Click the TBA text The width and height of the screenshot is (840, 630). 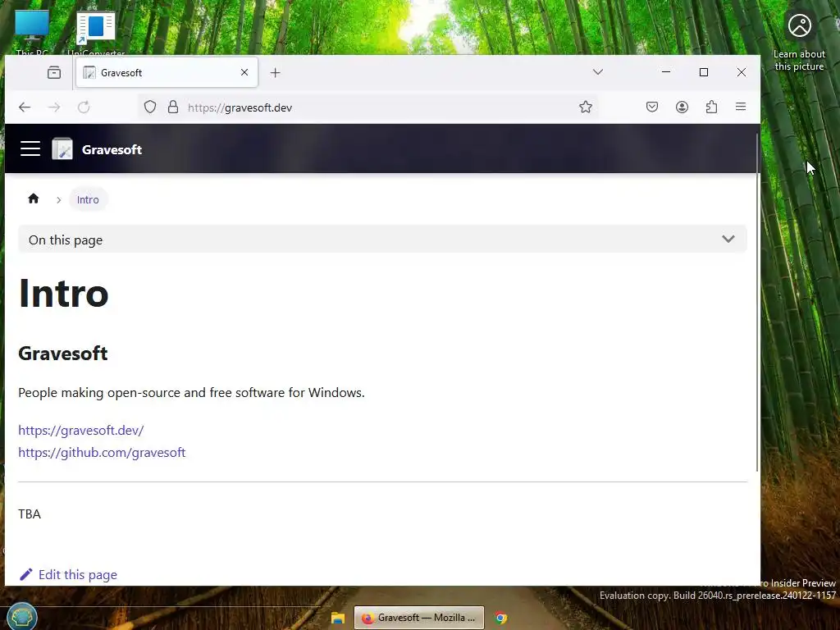30,514
